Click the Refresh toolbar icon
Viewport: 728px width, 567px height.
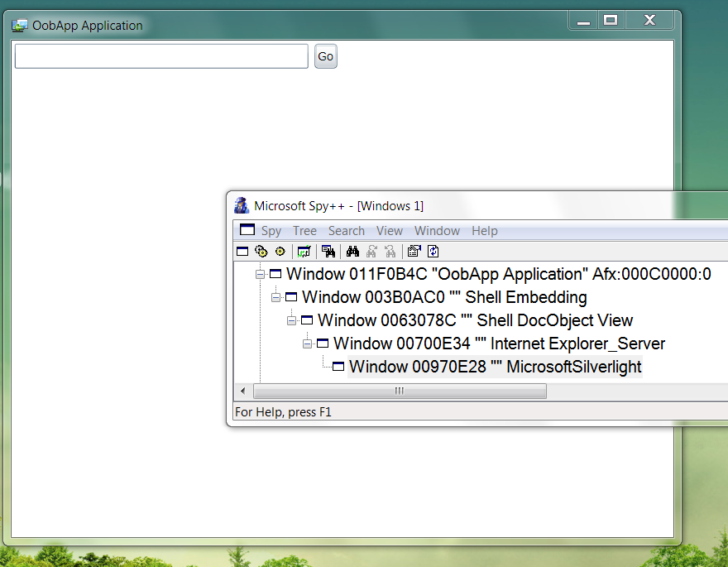pyautogui.click(x=433, y=252)
